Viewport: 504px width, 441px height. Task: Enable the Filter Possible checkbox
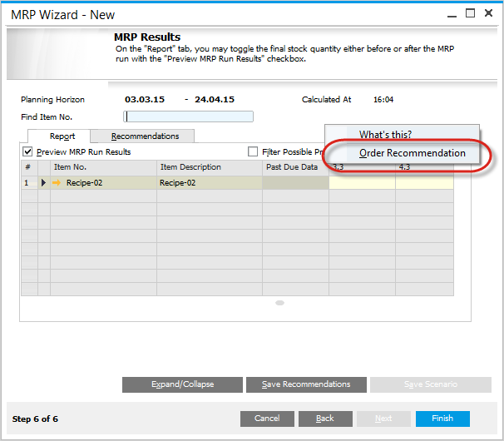click(254, 152)
